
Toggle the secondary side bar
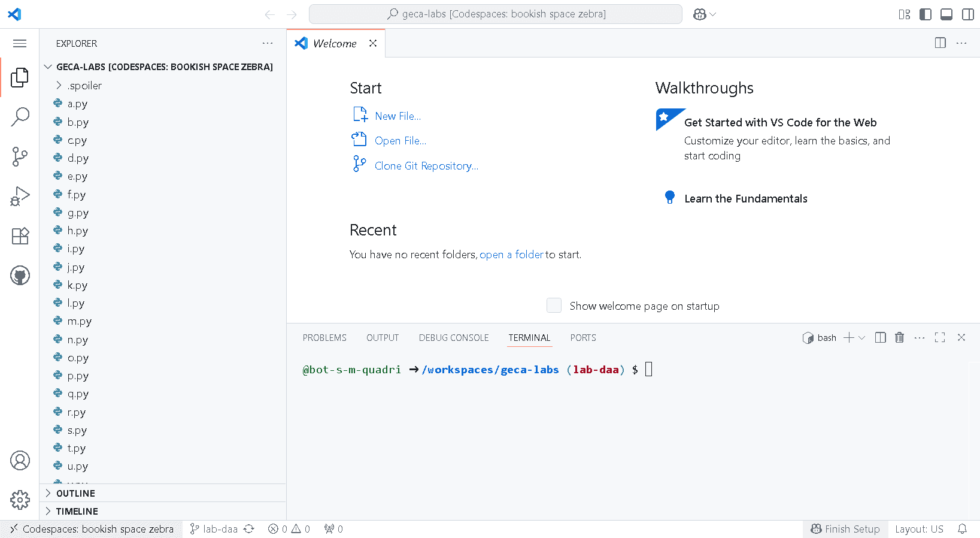(968, 14)
